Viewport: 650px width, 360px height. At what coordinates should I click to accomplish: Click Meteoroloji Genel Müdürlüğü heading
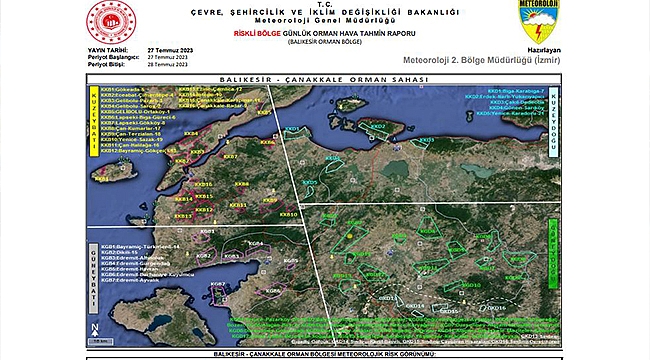[325, 20]
